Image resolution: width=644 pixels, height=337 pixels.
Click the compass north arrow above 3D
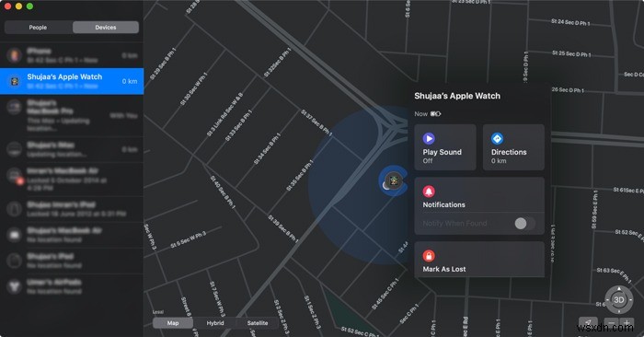click(619, 289)
